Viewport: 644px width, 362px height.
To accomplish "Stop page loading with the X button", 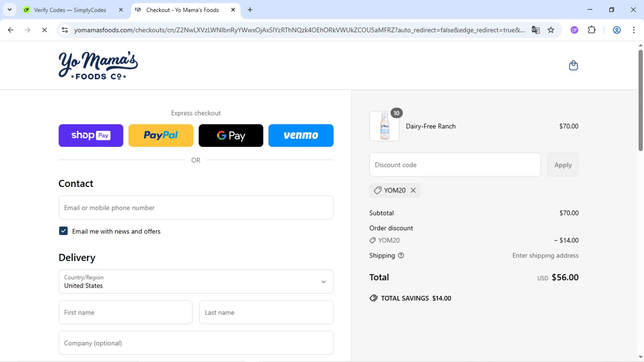I will tap(44, 30).
